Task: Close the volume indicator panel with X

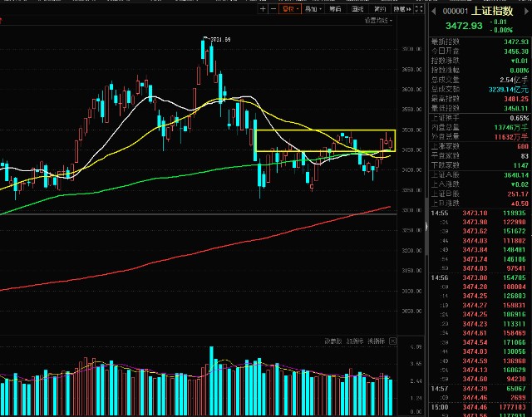Action: (x=393, y=341)
